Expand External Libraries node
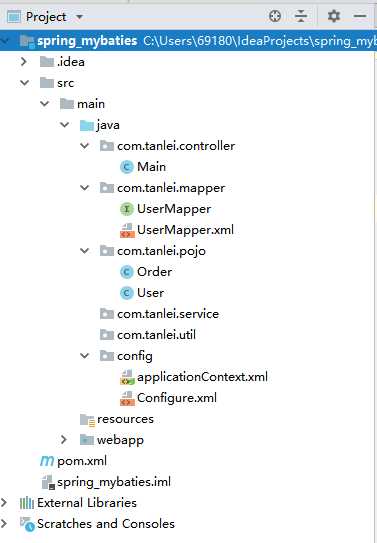This screenshot has width=377, height=543. pyautogui.click(x=4, y=502)
